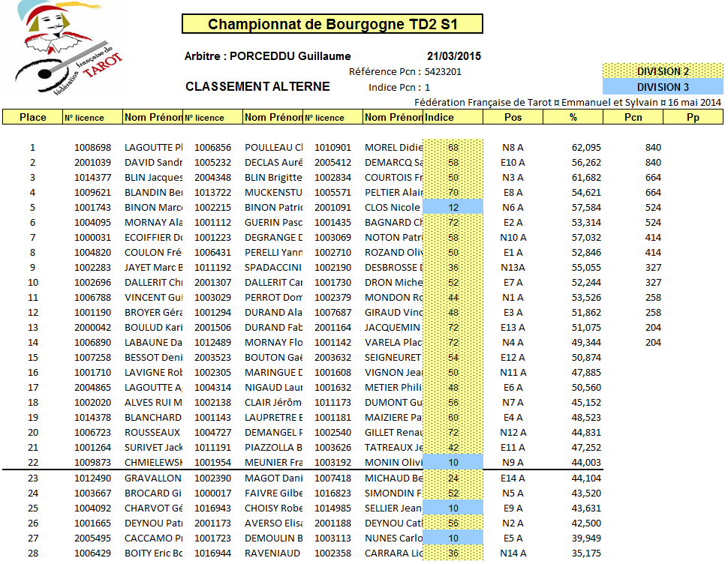The height and width of the screenshot is (564, 728).
Task: Click the "Indice Pcn : 1" line
Action: coord(399,87)
